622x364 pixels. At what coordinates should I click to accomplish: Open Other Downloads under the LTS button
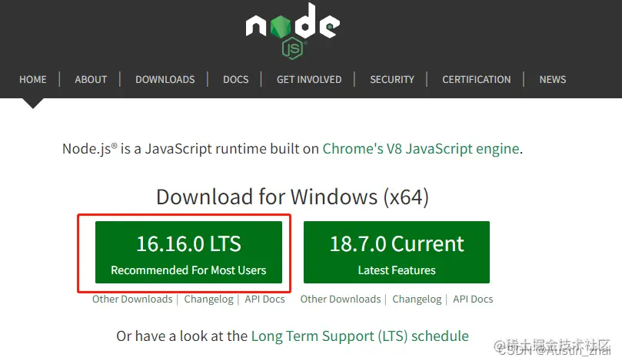pos(132,299)
